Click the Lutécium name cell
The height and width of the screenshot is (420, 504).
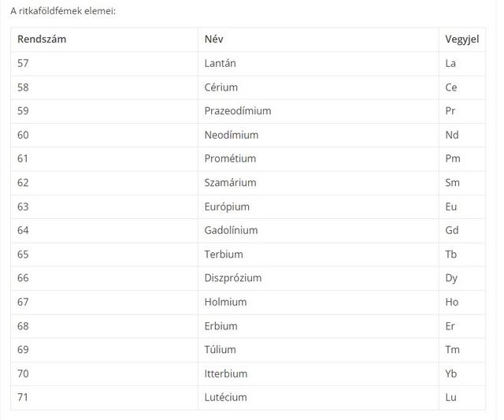tap(225, 397)
